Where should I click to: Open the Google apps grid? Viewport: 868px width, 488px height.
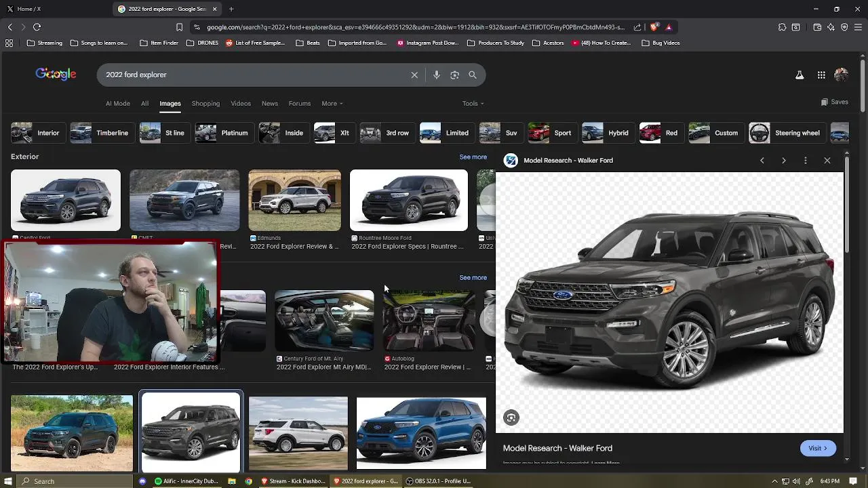click(821, 75)
